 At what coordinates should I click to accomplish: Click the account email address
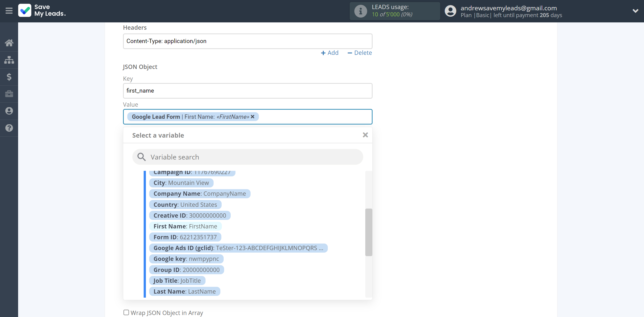pyautogui.click(x=509, y=8)
